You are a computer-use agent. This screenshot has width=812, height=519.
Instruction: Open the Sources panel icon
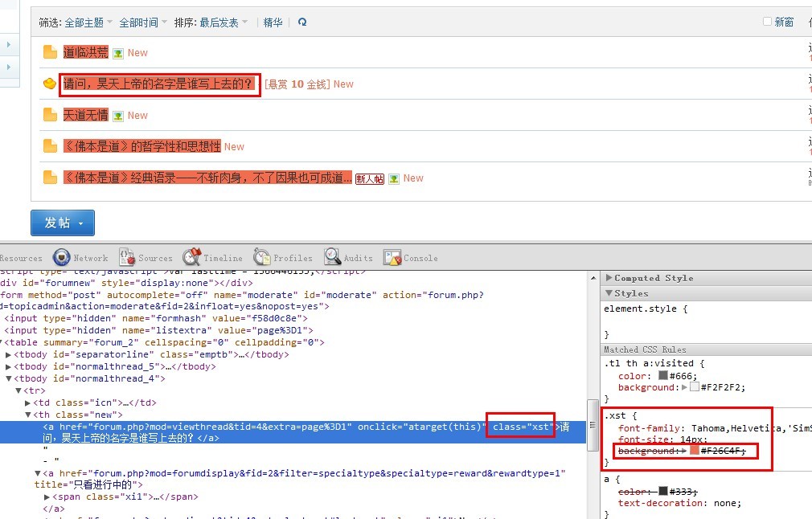click(127, 256)
